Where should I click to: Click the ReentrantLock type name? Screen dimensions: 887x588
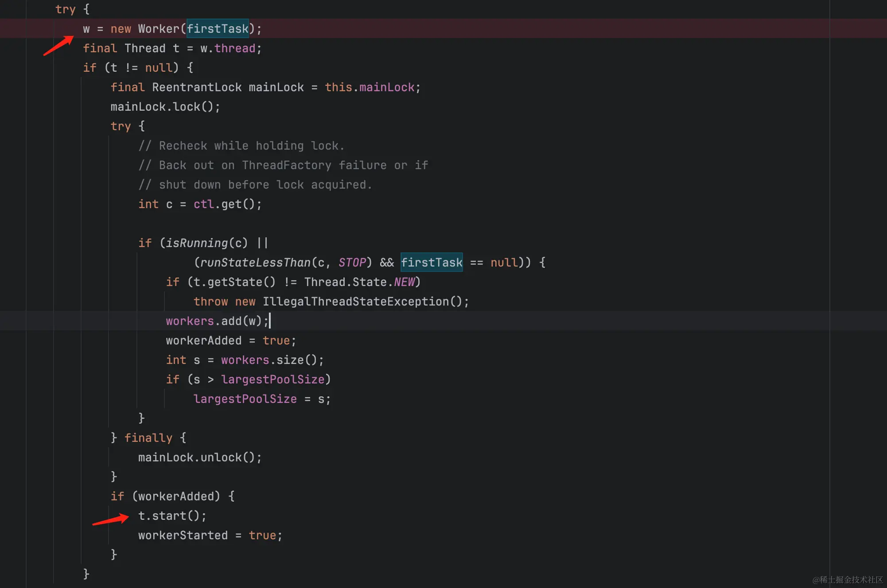point(197,87)
